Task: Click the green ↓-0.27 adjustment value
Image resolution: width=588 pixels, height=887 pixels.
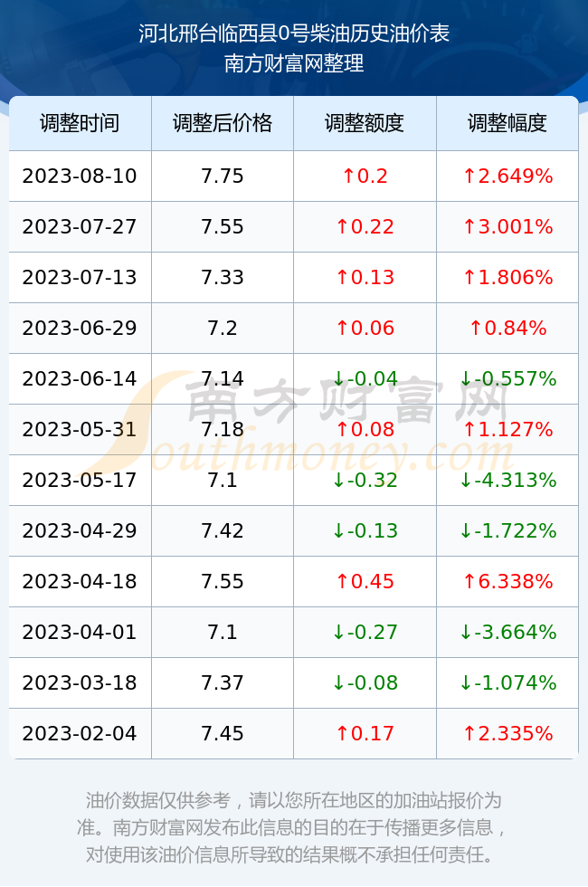Action: point(365,632)
